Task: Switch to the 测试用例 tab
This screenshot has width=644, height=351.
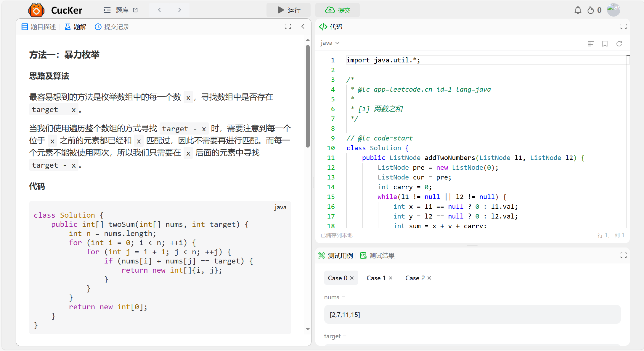Action: click(336, 256)
